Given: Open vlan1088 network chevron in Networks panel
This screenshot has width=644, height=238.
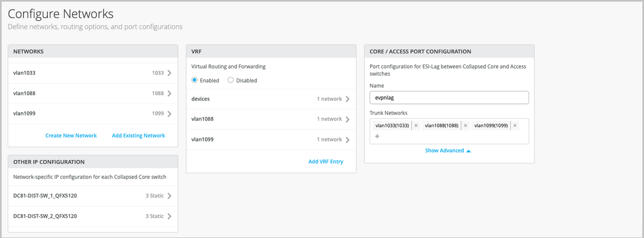Looking at the screenshot, I should 169,94.
